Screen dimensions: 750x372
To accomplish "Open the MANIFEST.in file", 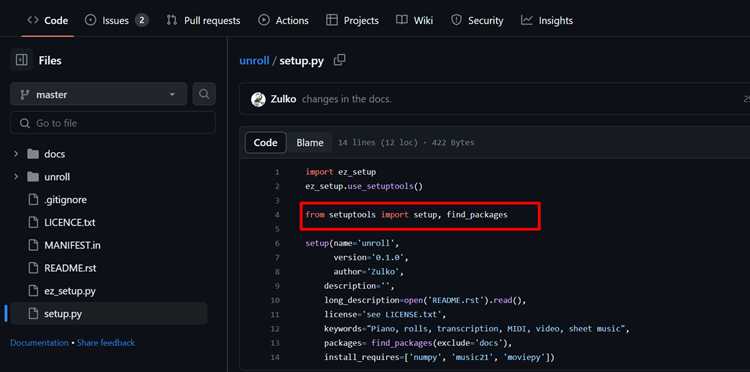I will tap(72, 245).
